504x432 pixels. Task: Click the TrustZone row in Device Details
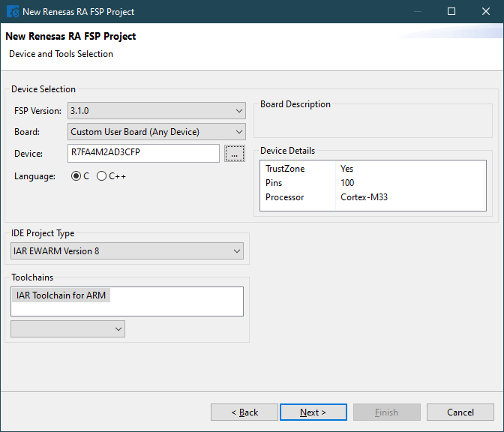[373, 169]
